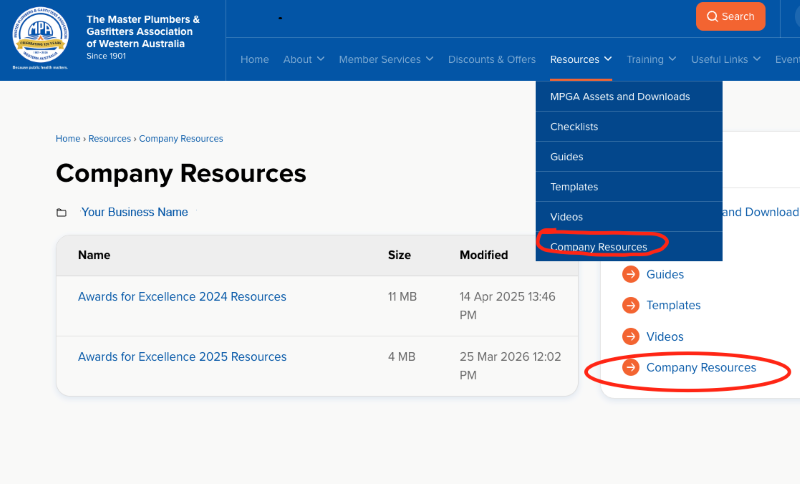Open Awards for Excellence 2025 Resources
800x484 pixels.
click(x=182, y=357)
